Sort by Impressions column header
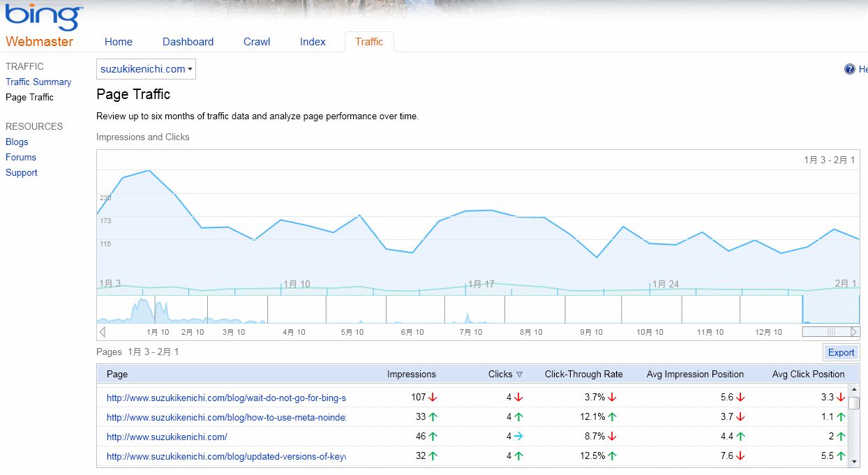This screenshot has width=868, height=475. 411,374
